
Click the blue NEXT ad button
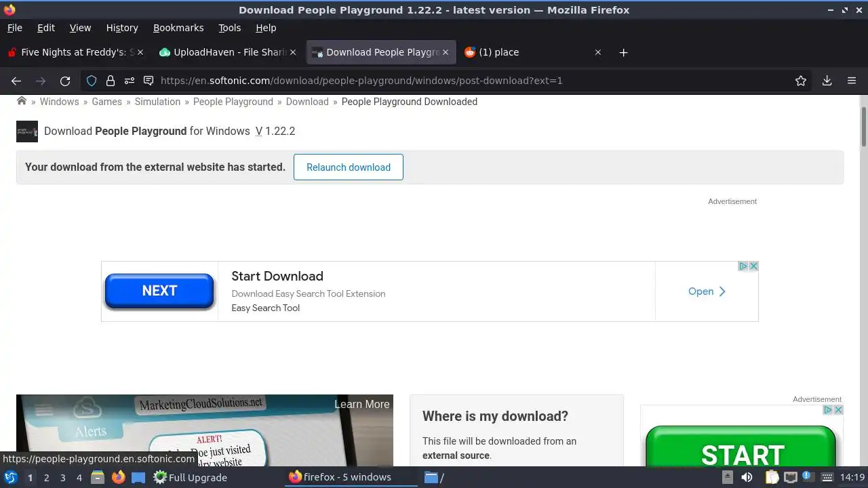tap(159, 291)
